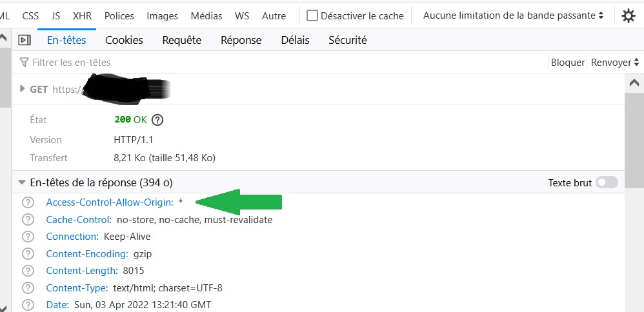
Task: Filter requests by Polices type
Action: 119,16
